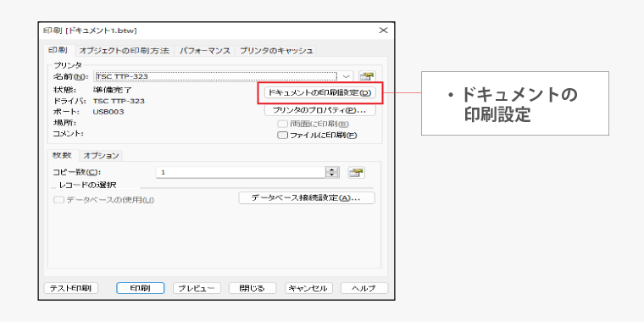
Task: Click the キャンセル button
Action: coord(308,288)
